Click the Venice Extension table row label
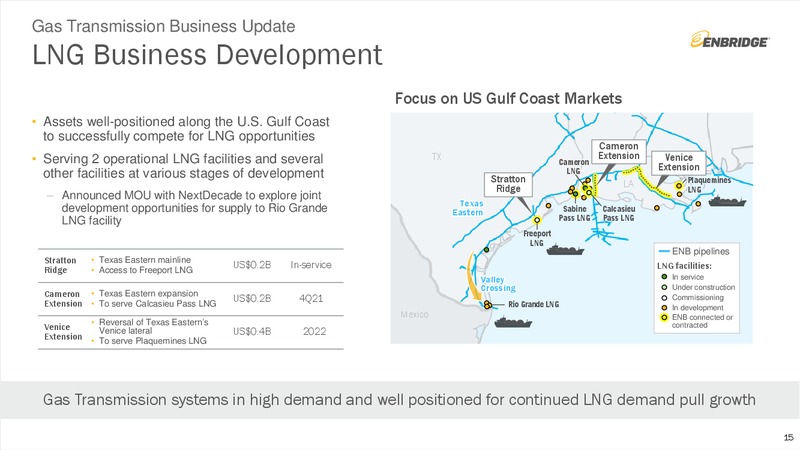Screen dimensions: 800x450 tap(63, 332)
